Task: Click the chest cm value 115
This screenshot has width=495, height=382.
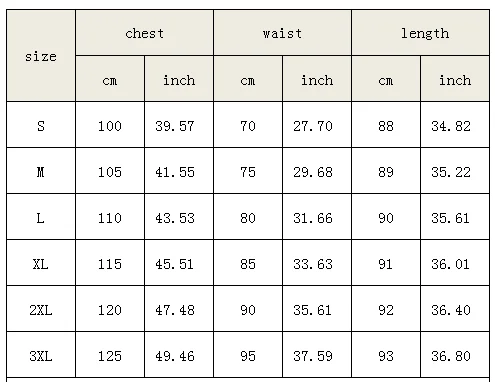Action: [110, 263]
